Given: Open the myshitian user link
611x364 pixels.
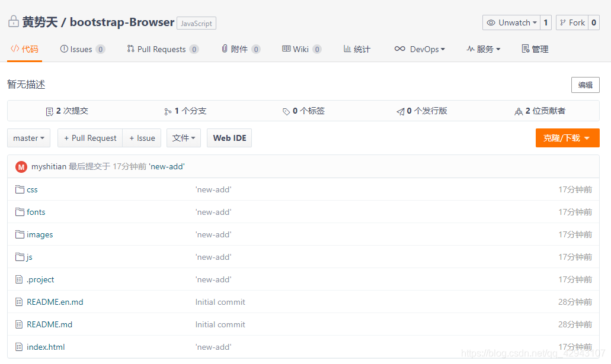Looking at the screenshot, I should click(49, 167).
